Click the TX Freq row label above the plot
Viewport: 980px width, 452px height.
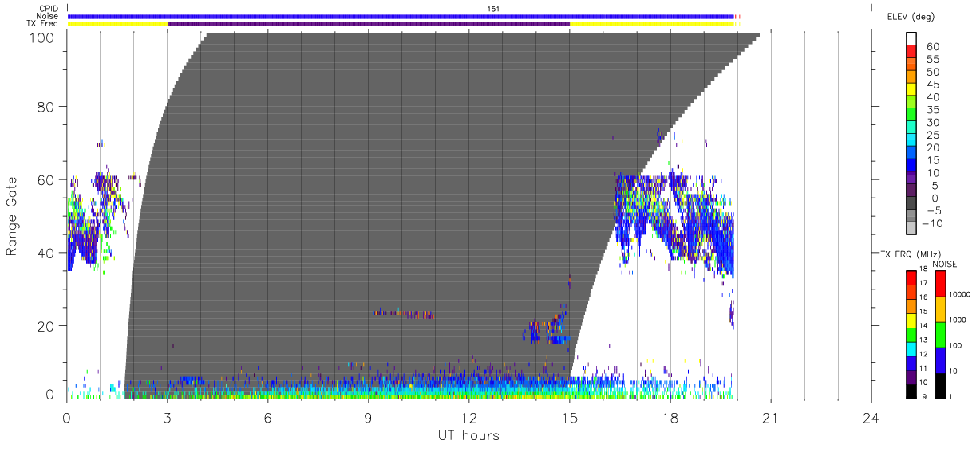tap(42, 23)
